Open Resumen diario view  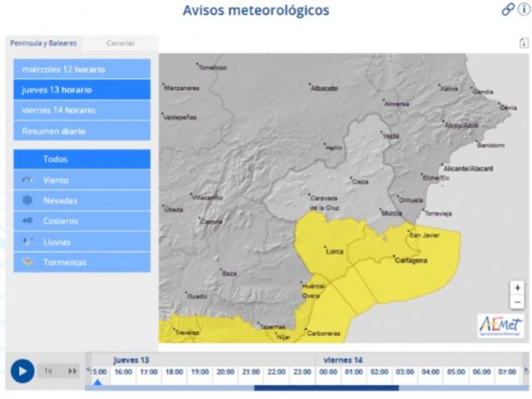click(x=81, y=131)
